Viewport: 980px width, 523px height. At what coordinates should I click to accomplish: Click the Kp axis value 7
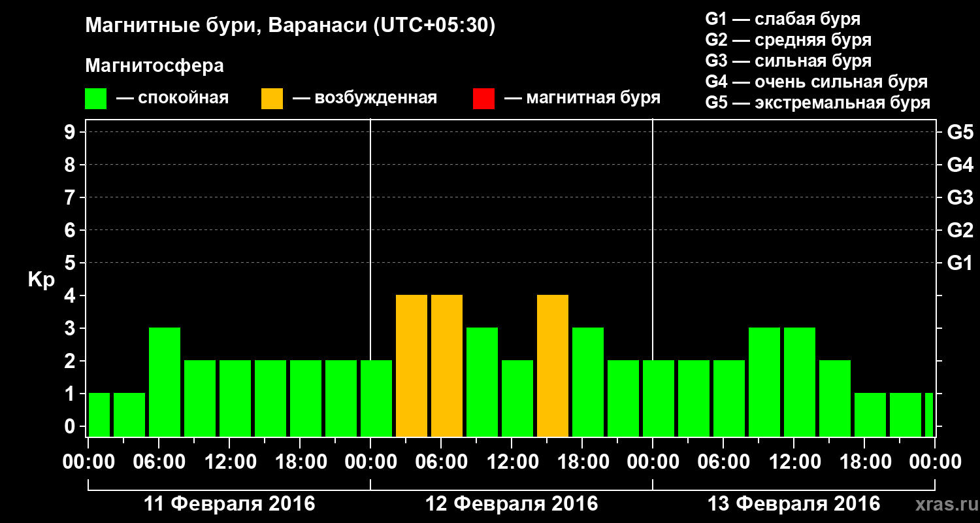[71, 197]
